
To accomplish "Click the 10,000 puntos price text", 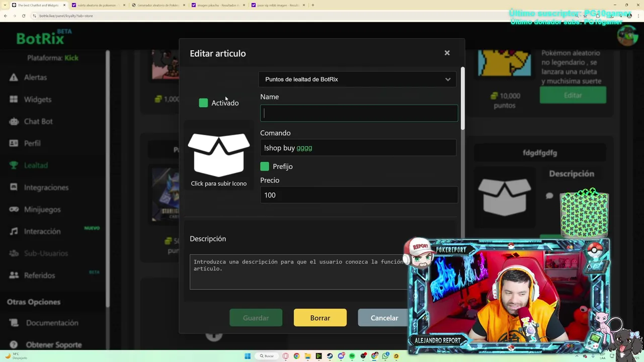I will [x=505, y=101].
